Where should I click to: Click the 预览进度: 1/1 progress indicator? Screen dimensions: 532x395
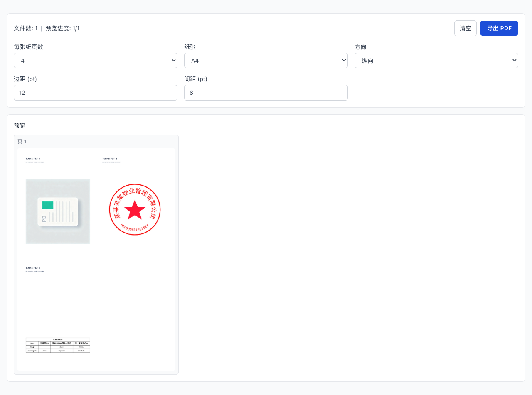pyautogui.click(x=62, y=28)
